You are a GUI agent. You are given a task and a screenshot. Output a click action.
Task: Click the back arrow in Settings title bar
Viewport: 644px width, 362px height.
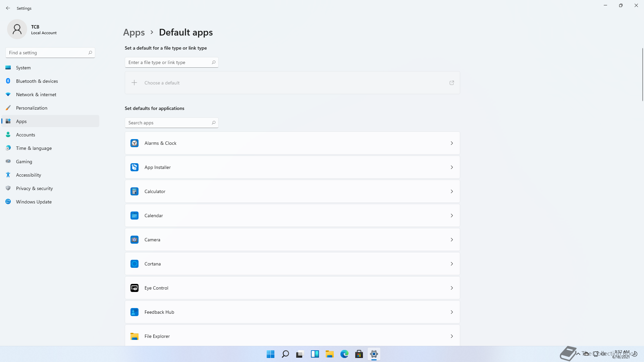click(8, 8)
